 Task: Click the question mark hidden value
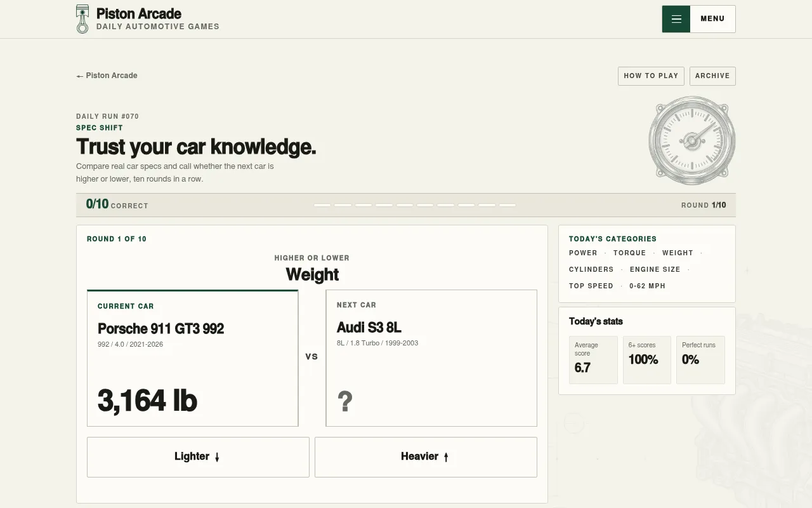pos(344,401)
